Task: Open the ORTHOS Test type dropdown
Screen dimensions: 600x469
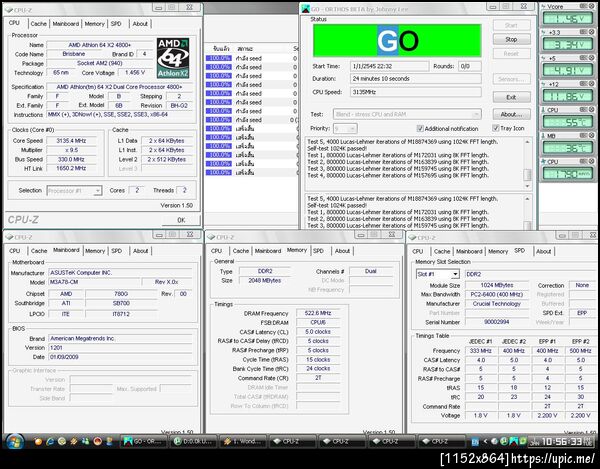Action: point(407,114)
